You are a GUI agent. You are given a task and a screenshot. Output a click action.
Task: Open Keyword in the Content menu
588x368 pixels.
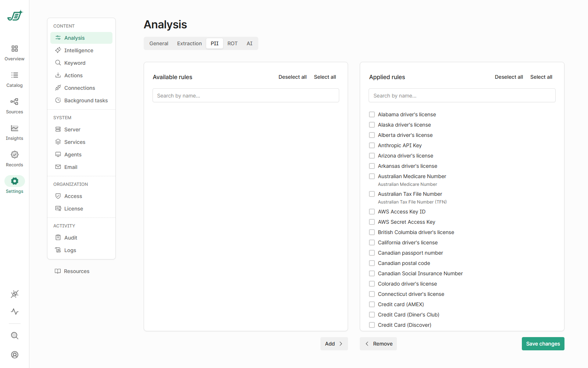(81, 63)
